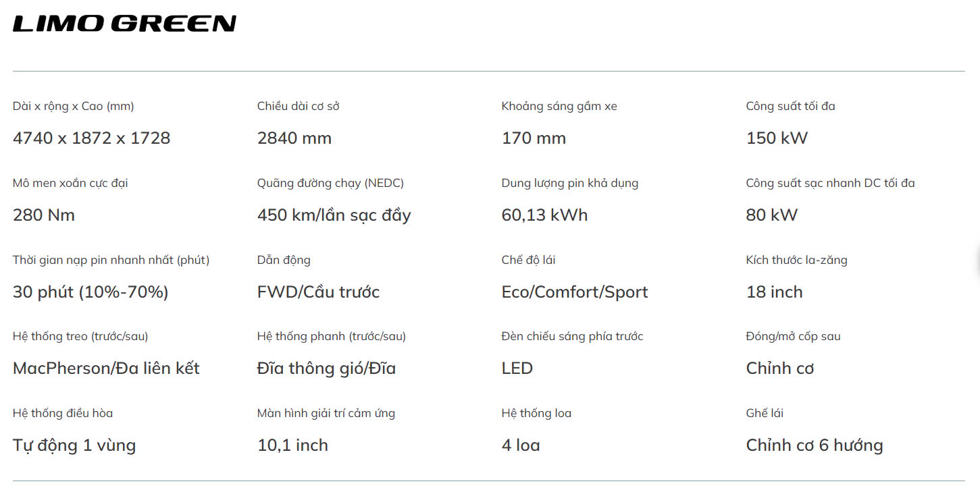Click the 10,1 inch screen size value
The width and height of the screenshot is (980, 492).
click(292, 445)
